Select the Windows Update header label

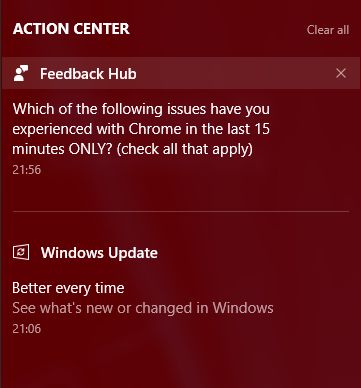[99, 253]
